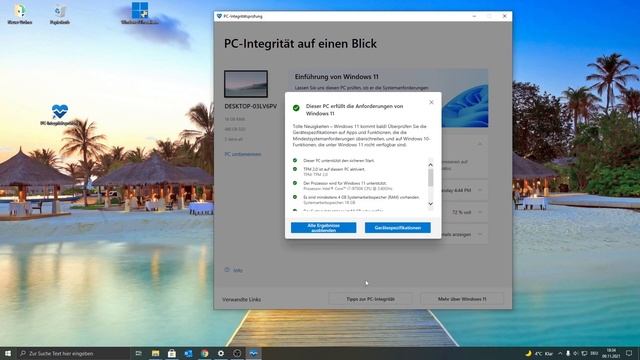Expand the row showing '4:44 PM' via its chevron
640x360 pixels.
point(480,190)
